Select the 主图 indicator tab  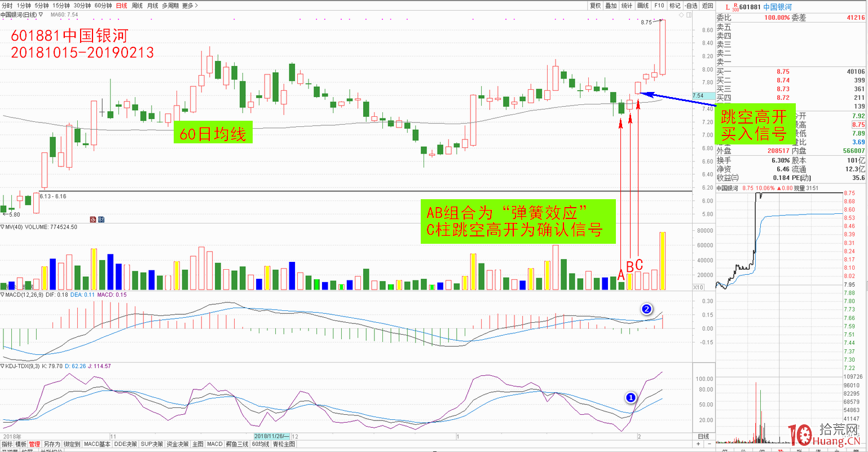(198, 445)
